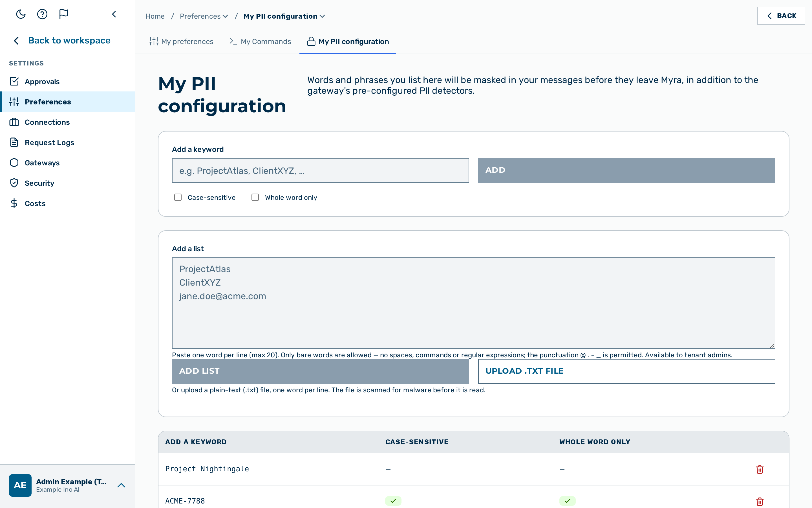The image size is (812, 508).
Task: Click the Request Logs document icon
Action: coord(14,142)
